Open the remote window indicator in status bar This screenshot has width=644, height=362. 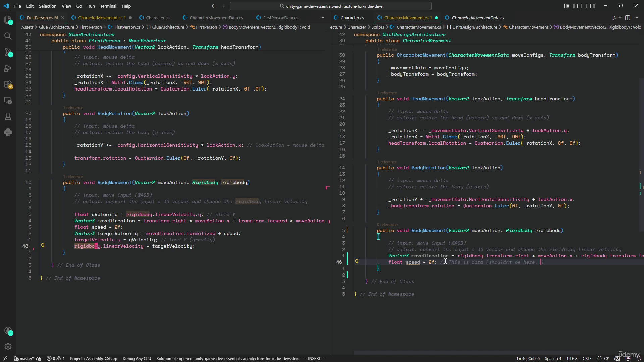[x=5, y=358]
